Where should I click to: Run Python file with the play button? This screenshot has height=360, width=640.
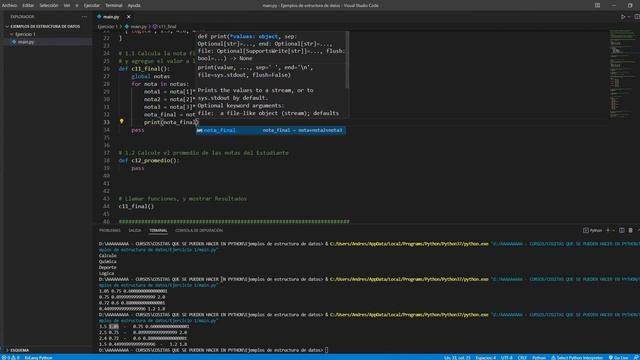tap(623, 17)
